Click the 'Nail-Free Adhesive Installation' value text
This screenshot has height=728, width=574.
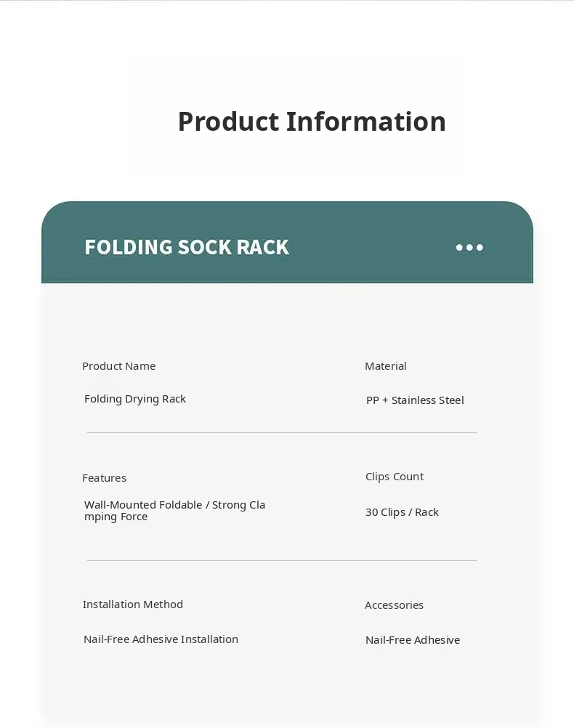click(x=161, y=639)
